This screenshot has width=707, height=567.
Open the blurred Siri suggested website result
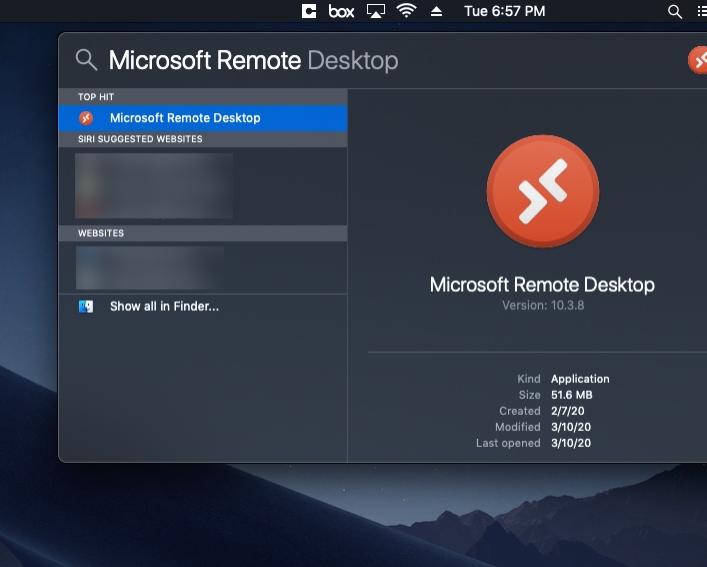coord(154,186)
